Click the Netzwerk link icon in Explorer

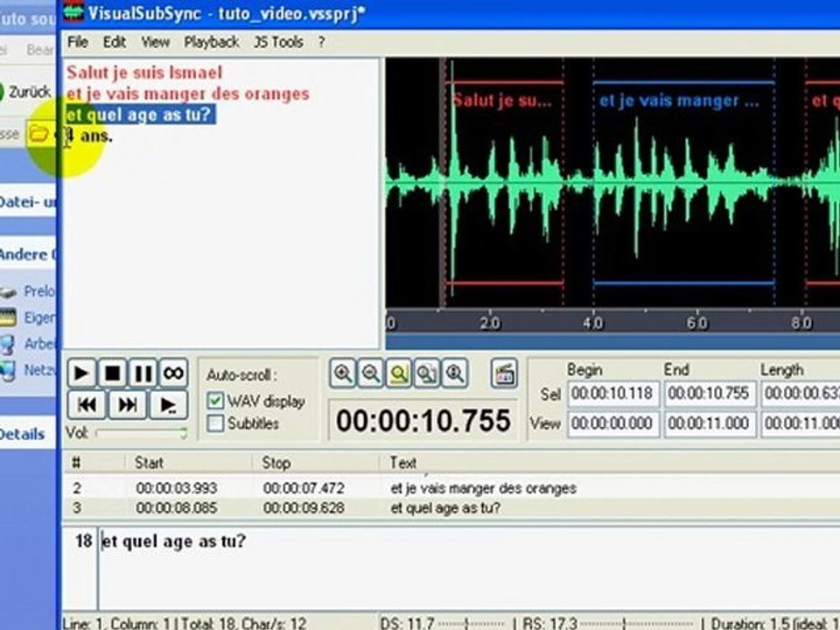tap(8, 370)
